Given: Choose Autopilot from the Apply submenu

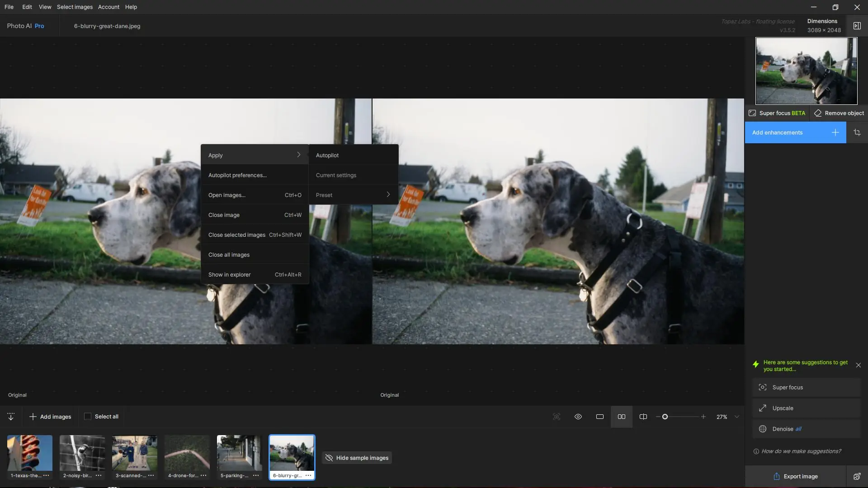Looking at the screenshot, I should [327, 155].
